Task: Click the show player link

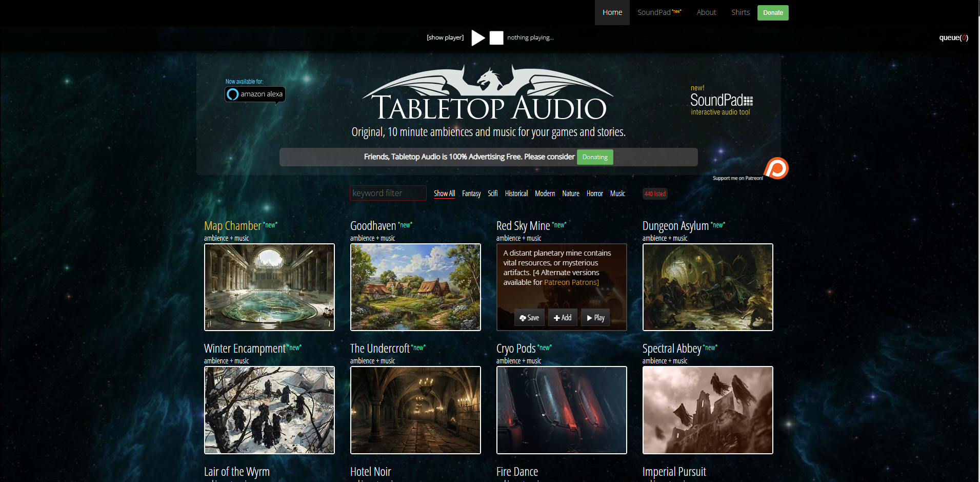Action: pyautogui.click(x=445, y=37)
